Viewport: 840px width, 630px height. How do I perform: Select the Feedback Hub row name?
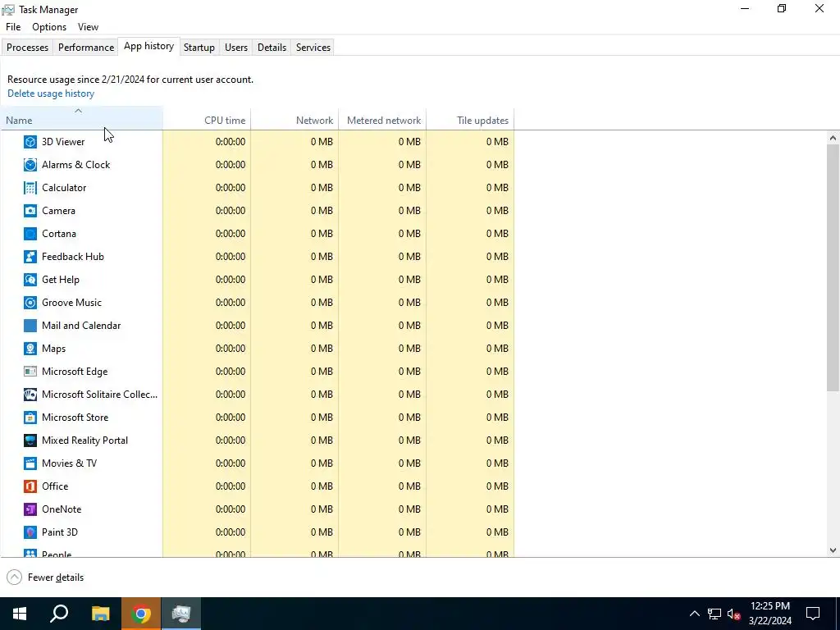coord(73,257)
